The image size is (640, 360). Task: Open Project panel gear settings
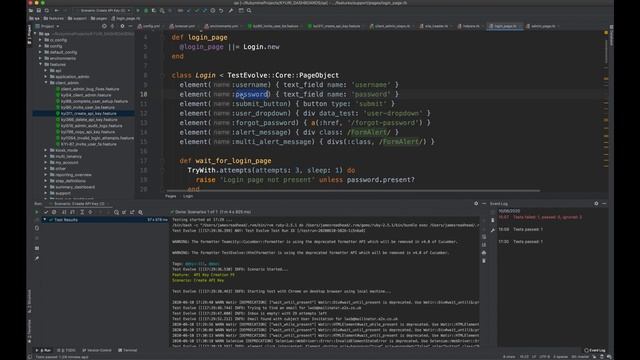click(122, 26)
